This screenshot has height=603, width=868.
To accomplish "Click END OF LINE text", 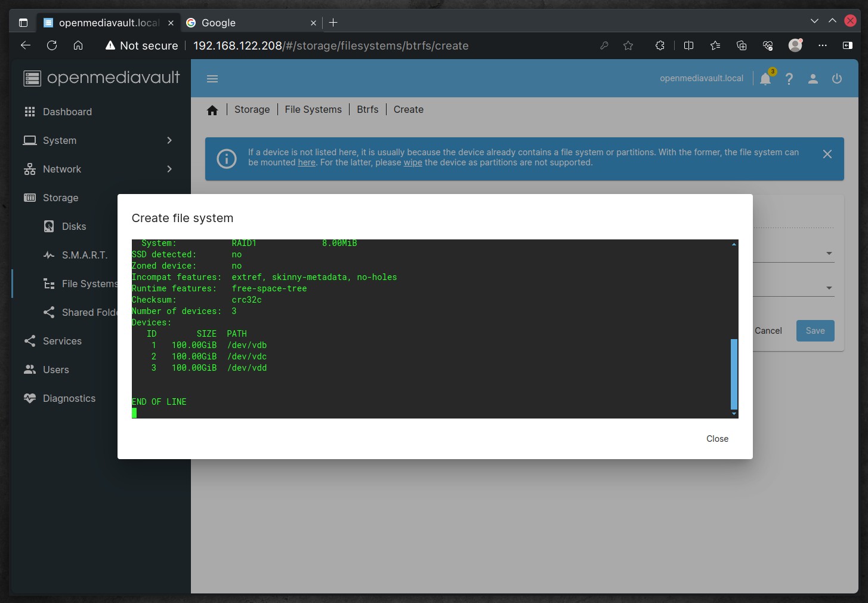I will click(x=159, y=402).
